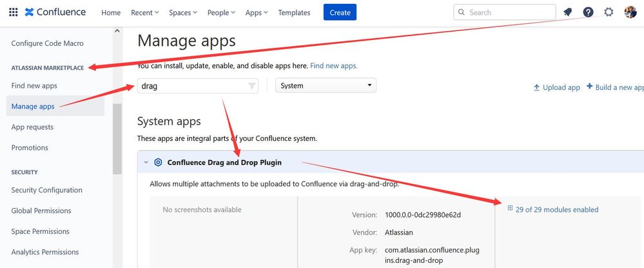Open the notifications icon
This screenshot has height=268, width=644.
coord(567,12)
